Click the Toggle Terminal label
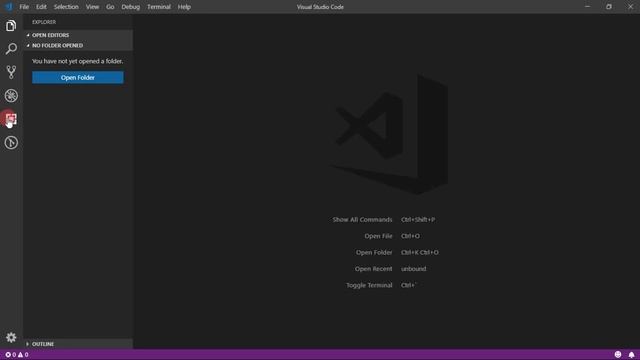640x360 pixels. [369, 285]
